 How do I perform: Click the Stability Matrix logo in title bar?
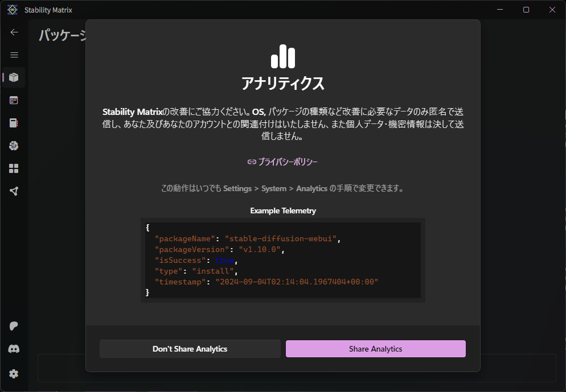[x=13, y=10]
